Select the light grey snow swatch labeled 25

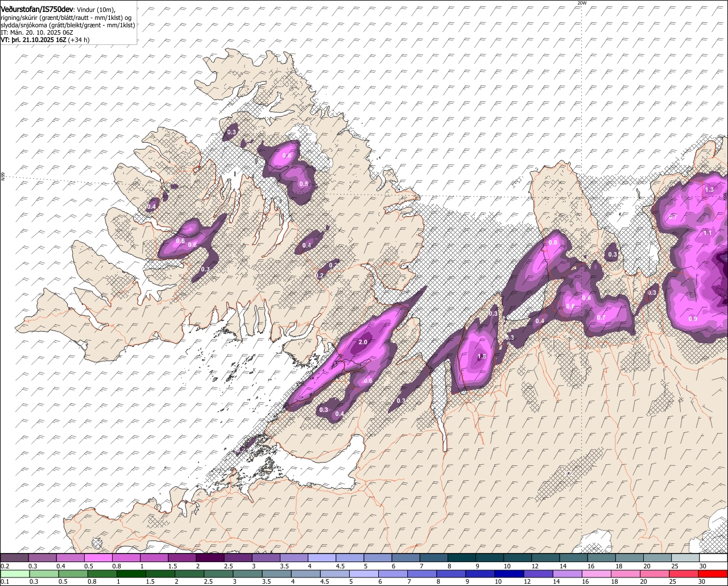[685, 558]
